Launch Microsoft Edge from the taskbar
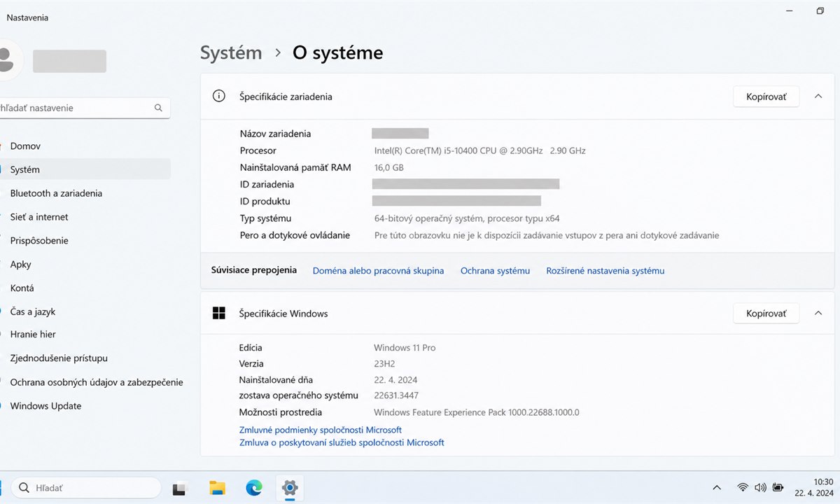840x504 pixels. tap(253, 488)
